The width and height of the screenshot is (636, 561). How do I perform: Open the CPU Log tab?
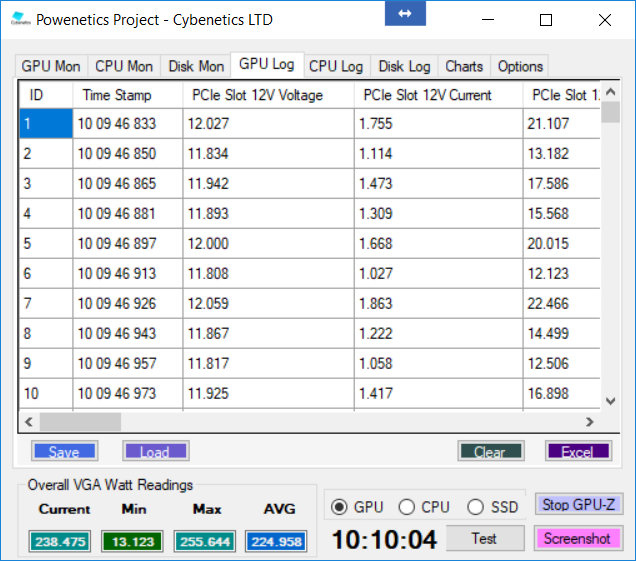pyautogui.click(x=336, y=66)
